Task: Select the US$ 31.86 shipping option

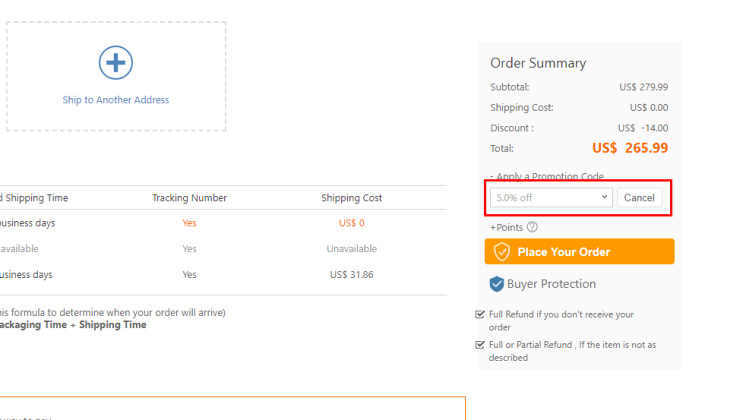Action: [x=223, y=274]
